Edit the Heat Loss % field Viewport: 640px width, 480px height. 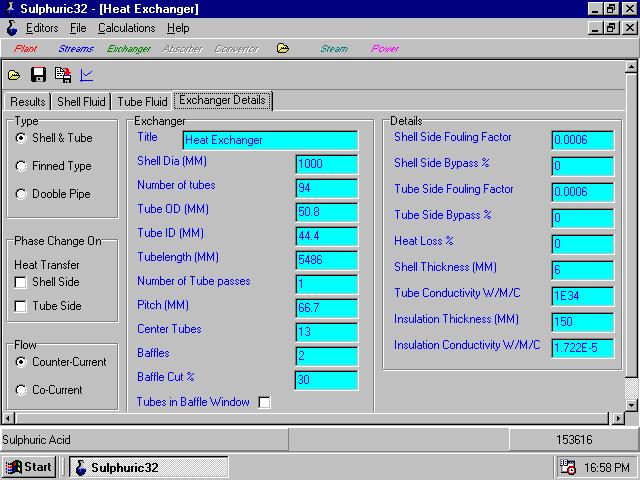[582, 244]
